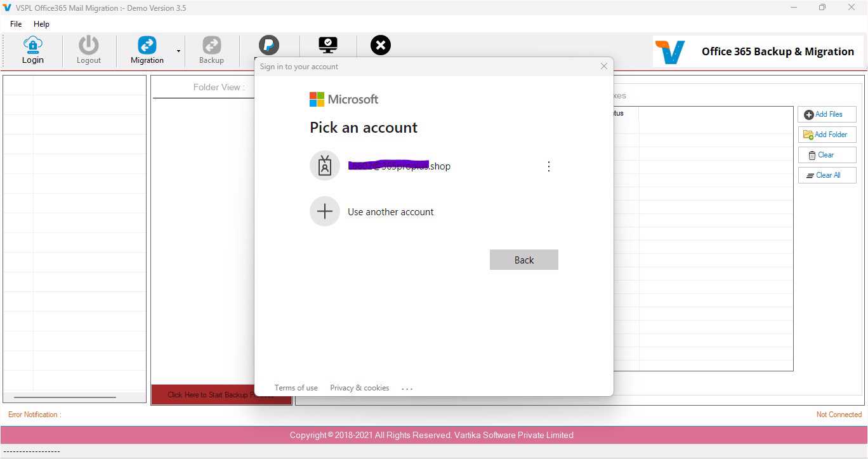
Task: Click the Error Notification label
Action: [34, 415]
